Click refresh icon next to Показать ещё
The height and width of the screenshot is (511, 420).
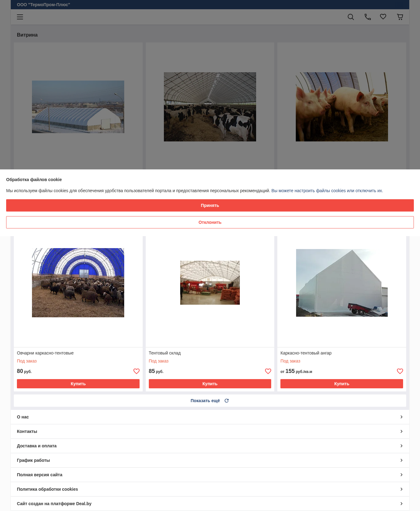pyautogui.click(x=227, y=401)
